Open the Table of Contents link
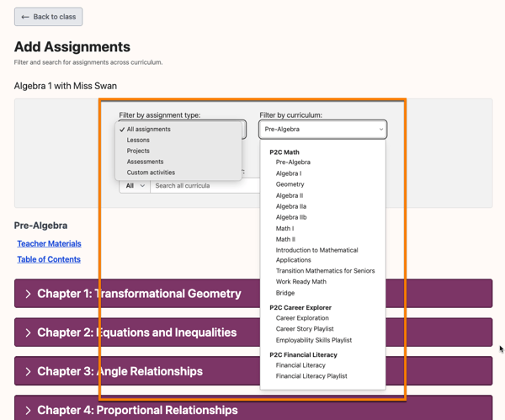This screenshot has height=420, width=505. click(49, 259)
